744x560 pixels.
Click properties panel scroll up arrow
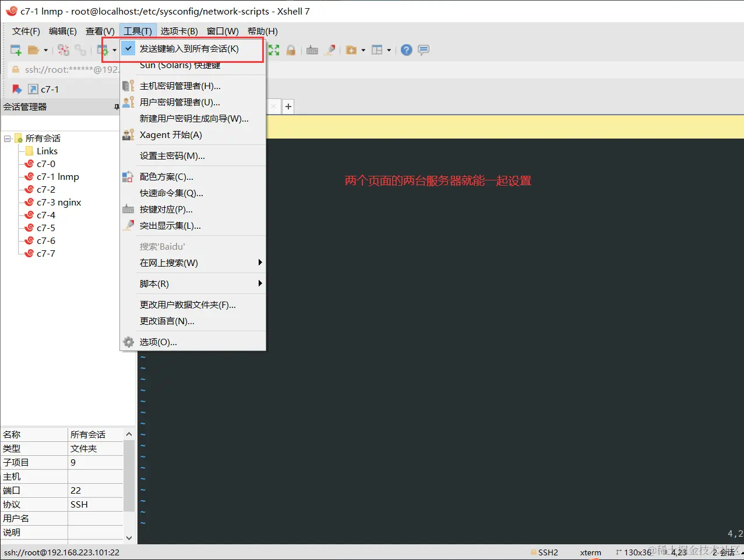point(129,434)
